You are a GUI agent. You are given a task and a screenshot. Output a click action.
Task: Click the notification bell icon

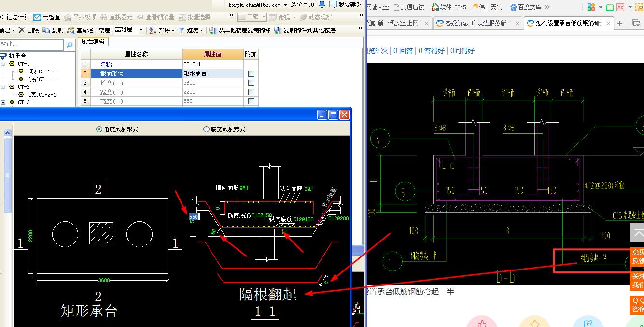(x=322, y=5)
